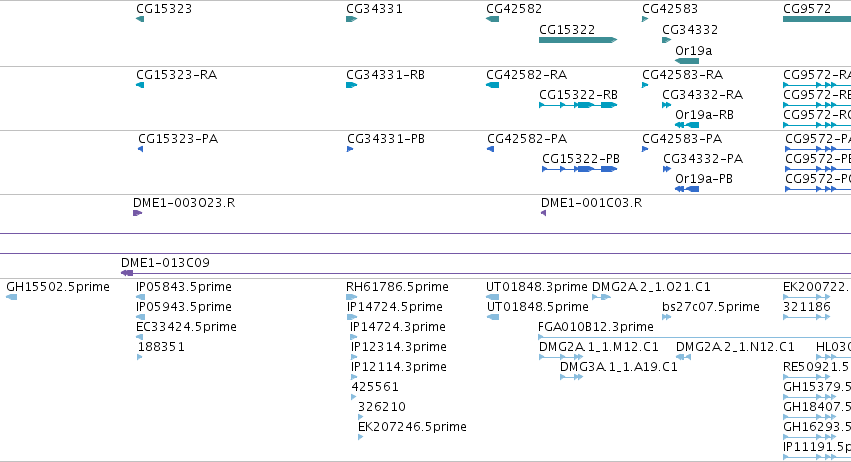Viewport: 851px width, 462px height.
Task: Click the FGA010B12.3prime feature label
Action: coord(595,327)
